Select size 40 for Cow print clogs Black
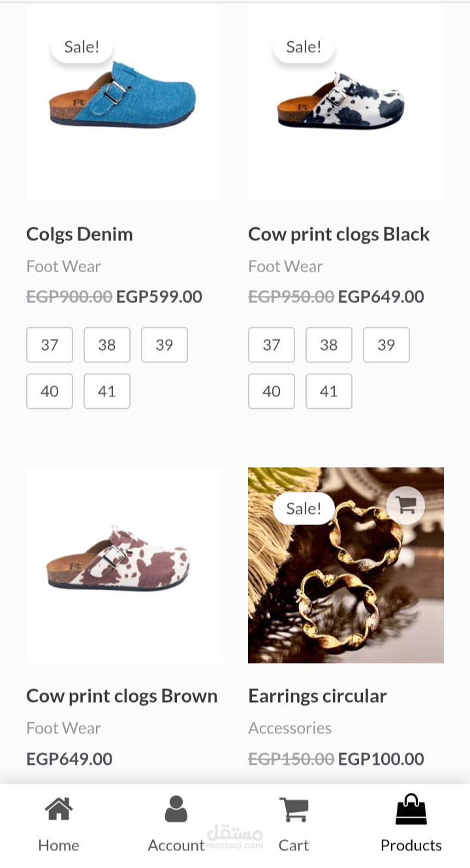Viewport: 470px width, 868px height. (x=272, y=391)
